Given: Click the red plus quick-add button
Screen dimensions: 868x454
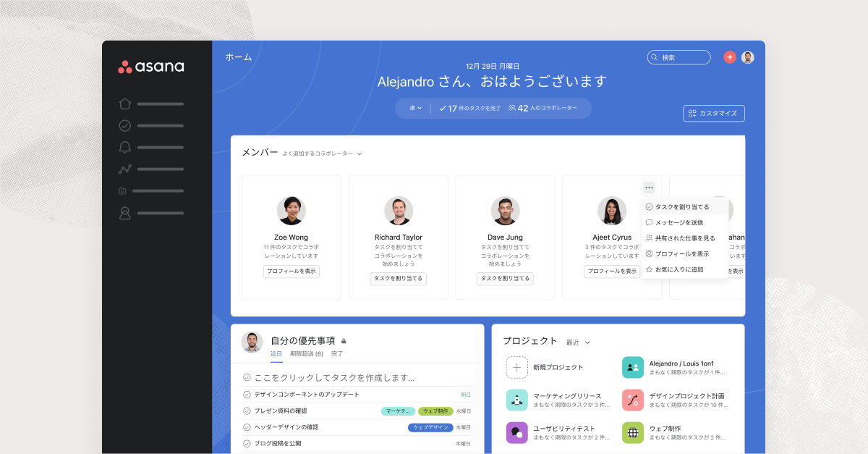Looking at the screenshot, I should click(730, 57).
